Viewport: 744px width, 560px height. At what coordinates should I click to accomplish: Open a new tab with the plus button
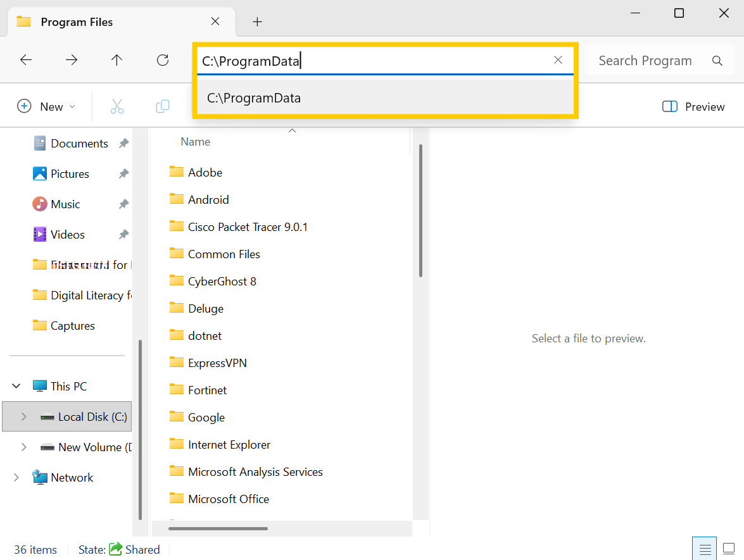pyautogui.click(x=257, y=22)
